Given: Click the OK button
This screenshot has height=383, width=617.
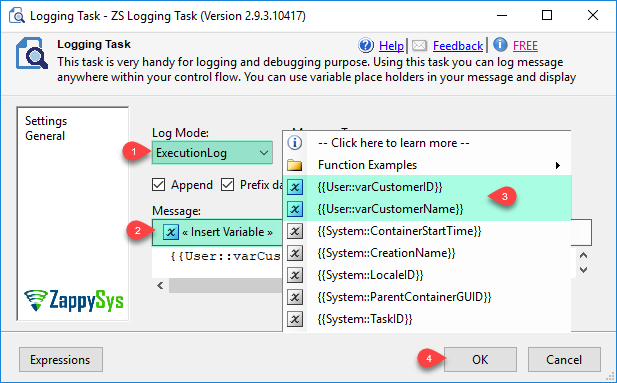Looking at the screenshot, I should coord(480,359).
